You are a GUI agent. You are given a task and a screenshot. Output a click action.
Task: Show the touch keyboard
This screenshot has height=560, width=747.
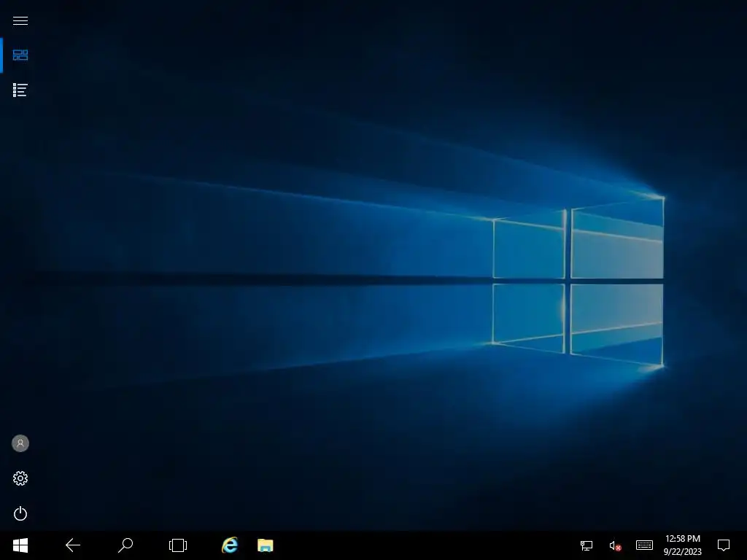point(644,545)
